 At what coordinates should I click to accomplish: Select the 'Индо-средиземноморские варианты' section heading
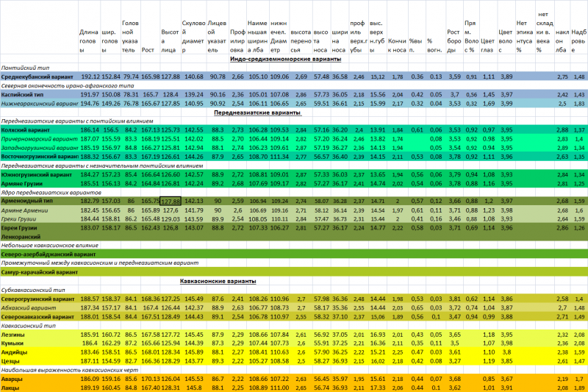tap(285, 59)
